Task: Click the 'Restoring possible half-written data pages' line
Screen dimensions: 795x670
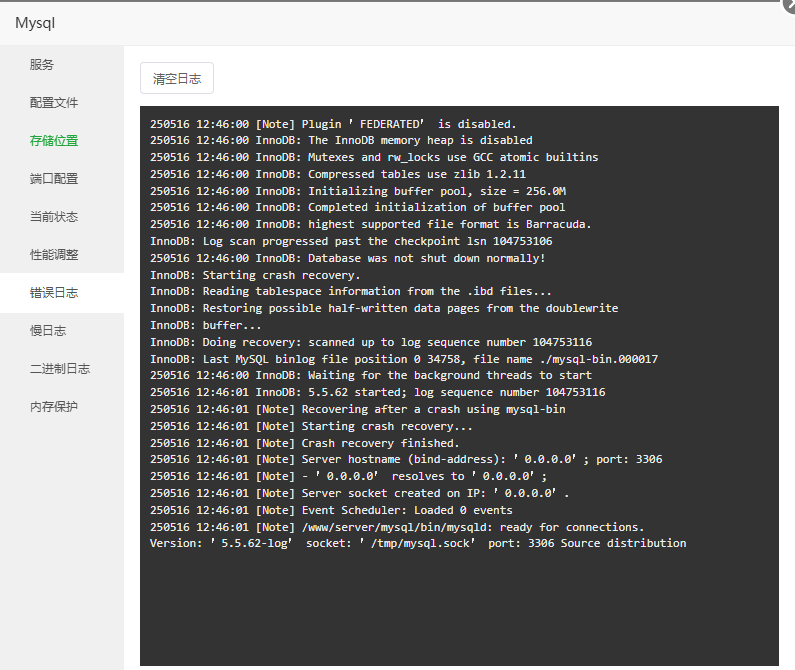Action: pos(384,308)
